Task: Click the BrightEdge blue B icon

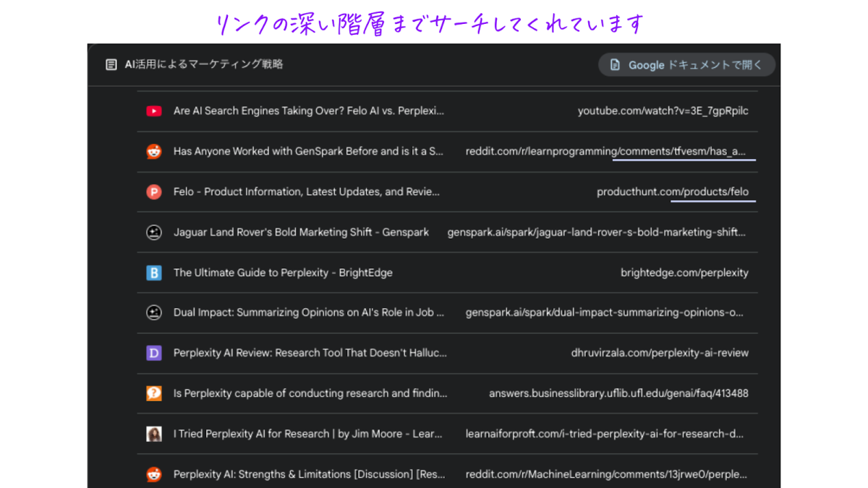Action: 154,273
